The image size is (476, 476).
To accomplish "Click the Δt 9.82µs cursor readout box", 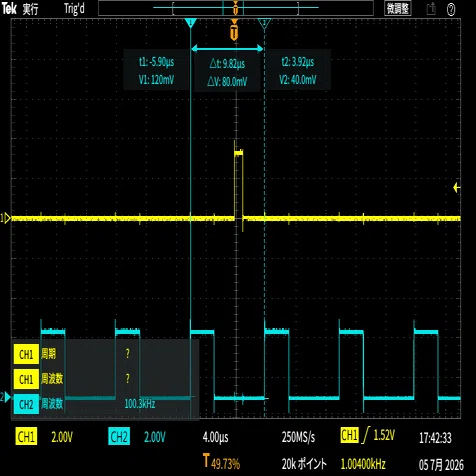I will tap(227, 71).
